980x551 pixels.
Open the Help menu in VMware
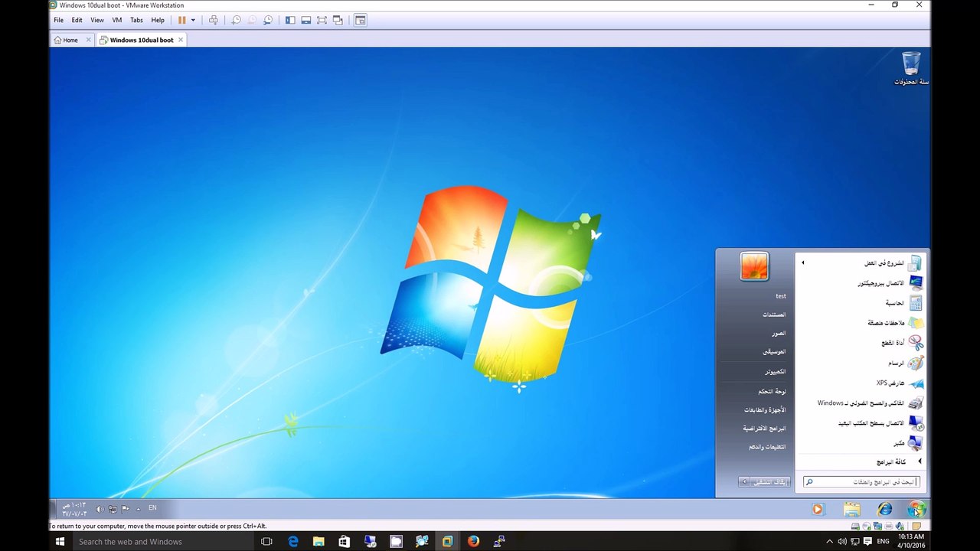click(x=158, y=20)
